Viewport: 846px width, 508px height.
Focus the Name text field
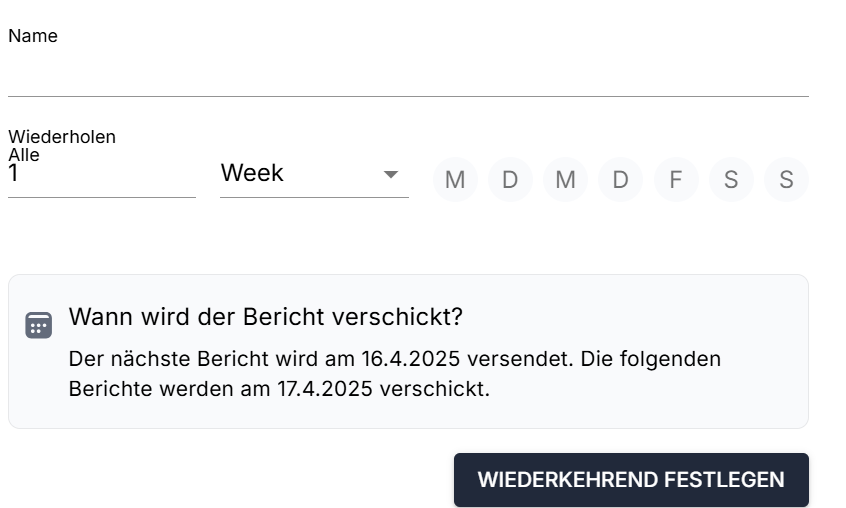point(408,76)
